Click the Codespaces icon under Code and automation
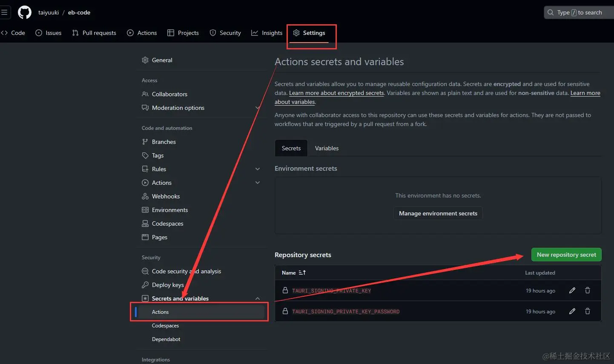 pos(145,224)
